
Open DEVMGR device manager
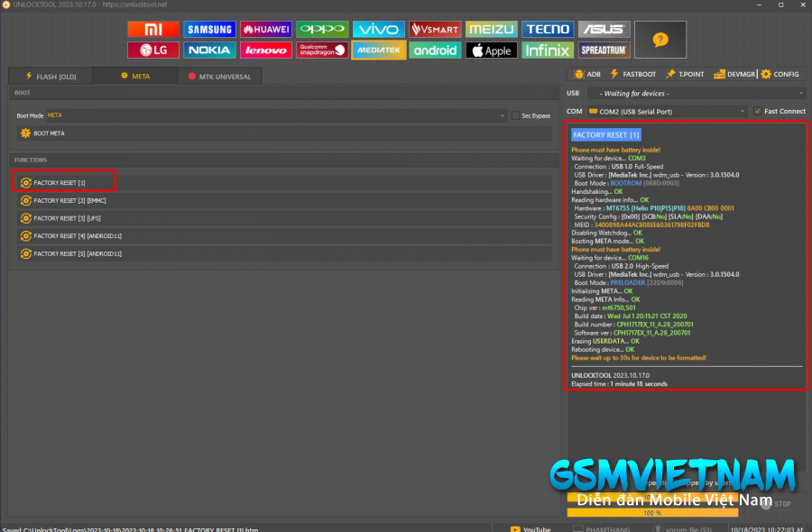coord(734,75)
